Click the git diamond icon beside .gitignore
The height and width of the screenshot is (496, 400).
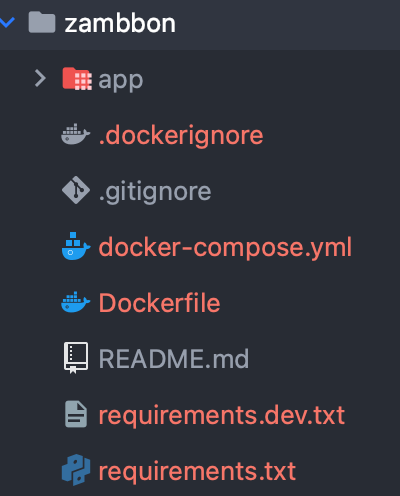[76, 190]
